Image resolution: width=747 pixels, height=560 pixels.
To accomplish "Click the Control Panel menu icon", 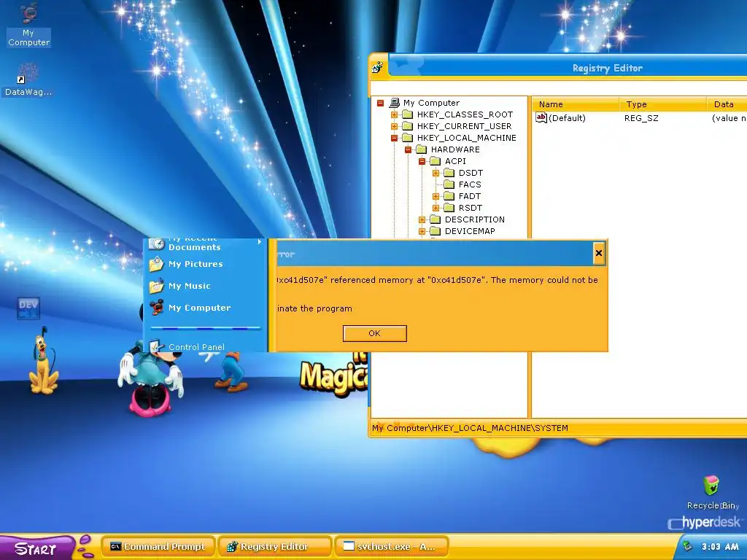I will point(156,346).
